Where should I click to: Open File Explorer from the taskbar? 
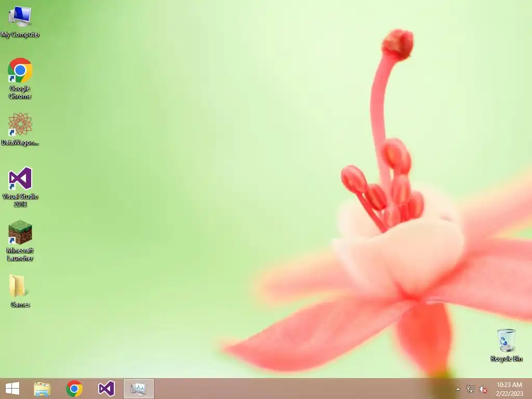pyautogui.click(x=42, y=389)
